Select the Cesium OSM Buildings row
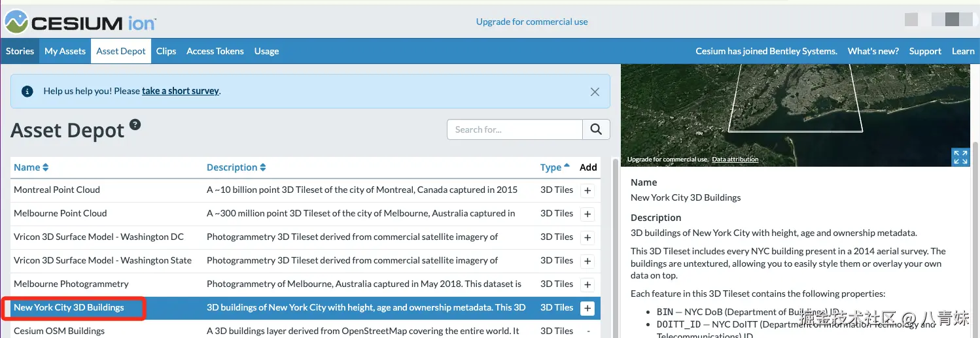This screenshot has width=980, height=338. tap(59, 331)
